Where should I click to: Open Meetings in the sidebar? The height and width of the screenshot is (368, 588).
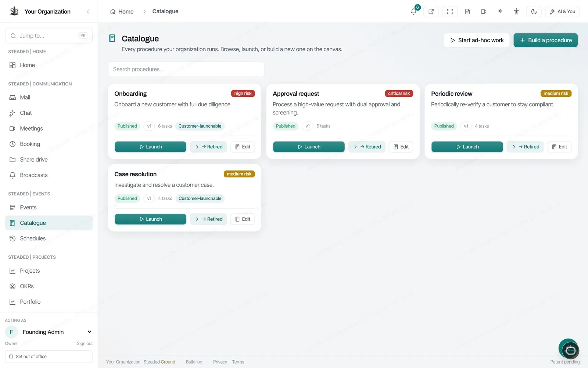(x=49, y=128)
